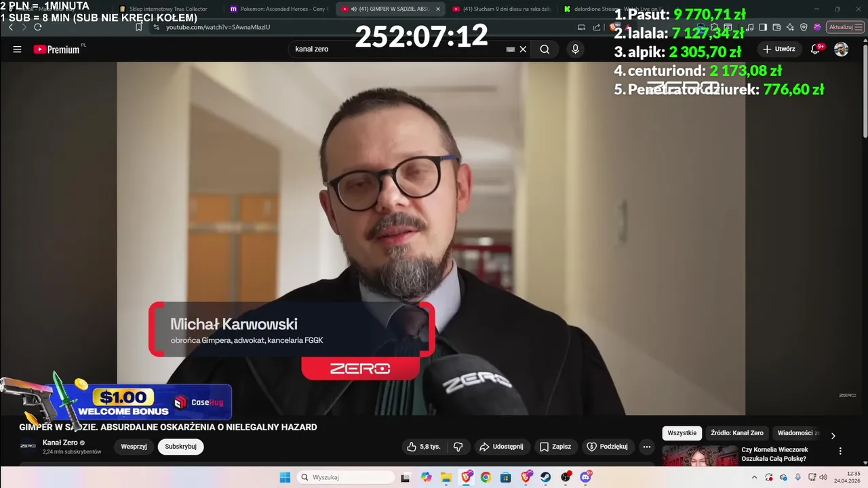Image resolution: width=868 pixels, height=488 pixels.
Task: Open YouTube notifications bell
Action: [816, 49]
